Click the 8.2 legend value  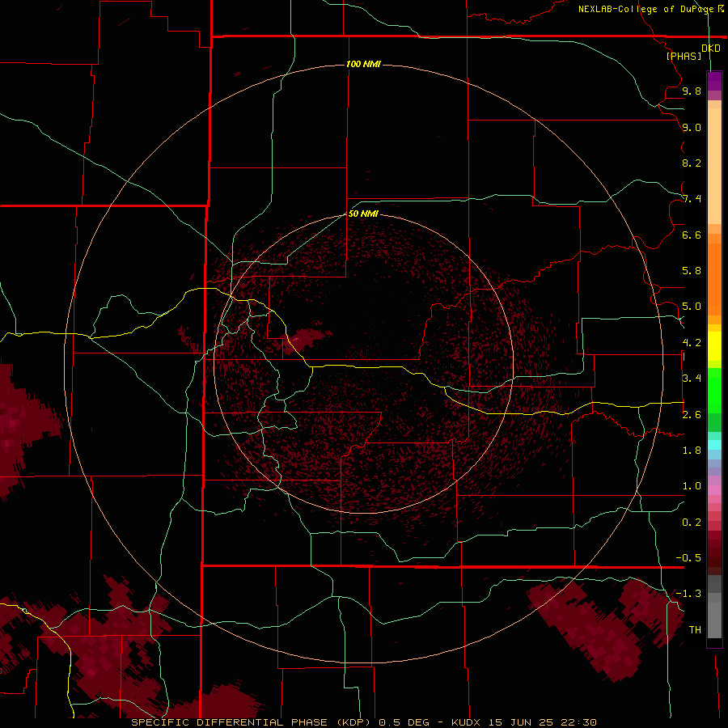(x=692, y=163)
